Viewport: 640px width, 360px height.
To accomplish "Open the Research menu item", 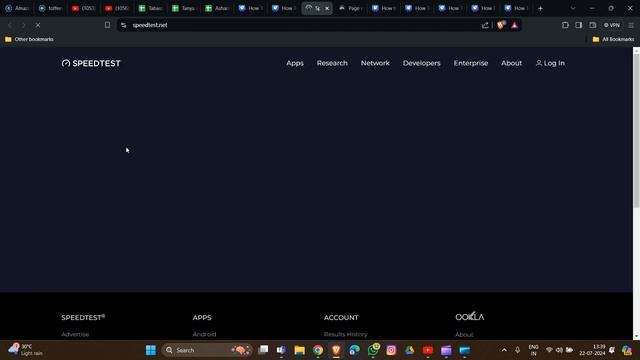I will click(332, 63).
